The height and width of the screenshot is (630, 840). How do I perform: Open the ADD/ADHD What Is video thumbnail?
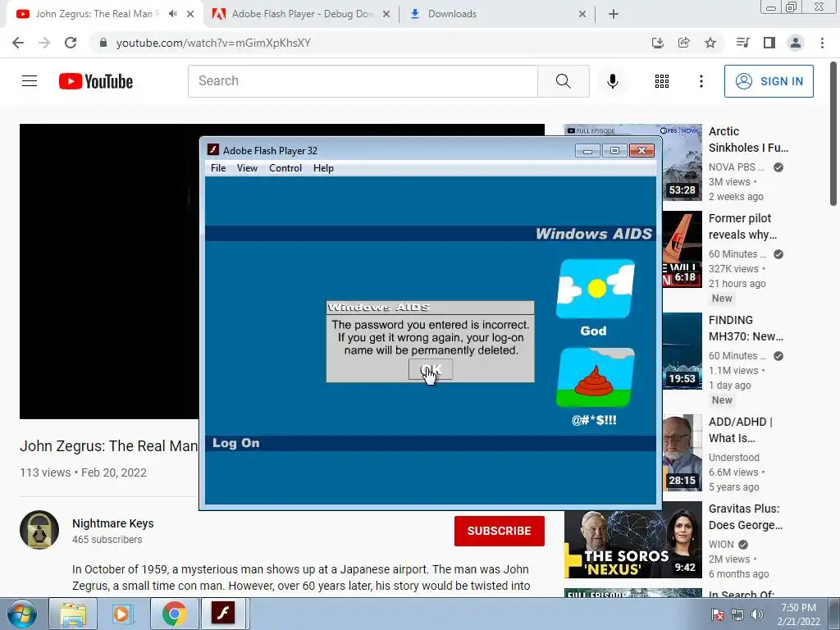point(682,453)
